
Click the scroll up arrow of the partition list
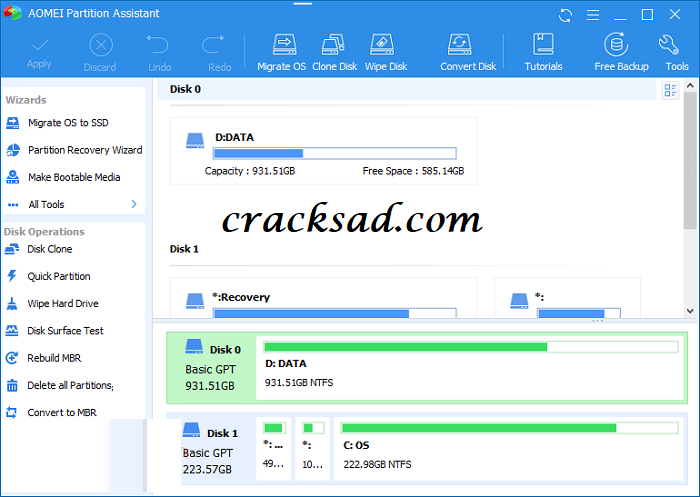click(x=690, y=85)
